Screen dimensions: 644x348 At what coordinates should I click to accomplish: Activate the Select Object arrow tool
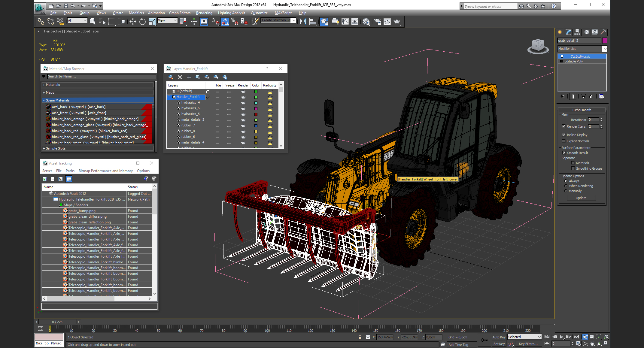point(93,21)
